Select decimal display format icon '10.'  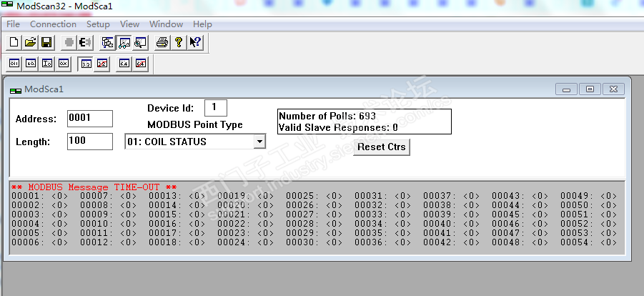31,64
